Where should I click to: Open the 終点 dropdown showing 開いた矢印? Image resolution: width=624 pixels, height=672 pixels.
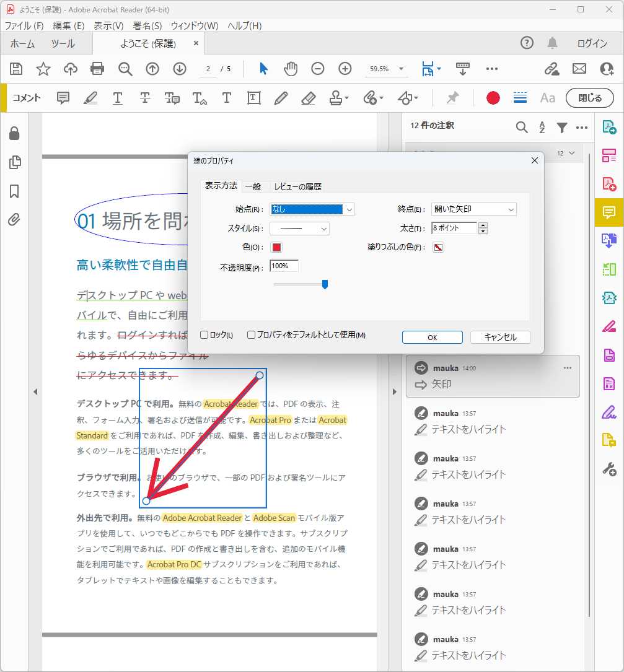(x=473, y=209)
